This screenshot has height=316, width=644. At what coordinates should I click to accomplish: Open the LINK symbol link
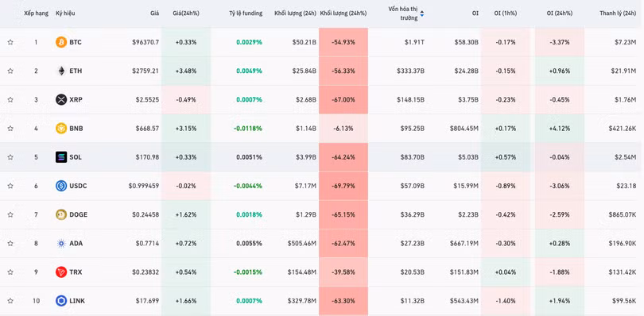pos(77,301)
